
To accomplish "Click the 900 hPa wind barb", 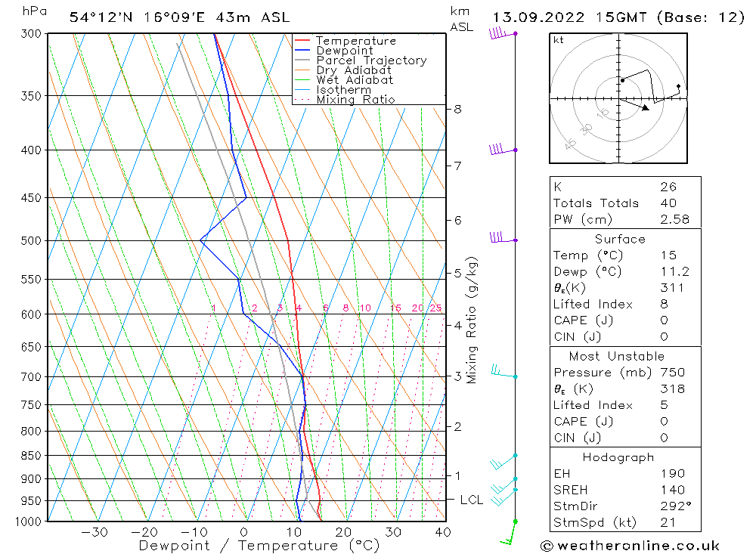I will (x=503, y=484).
